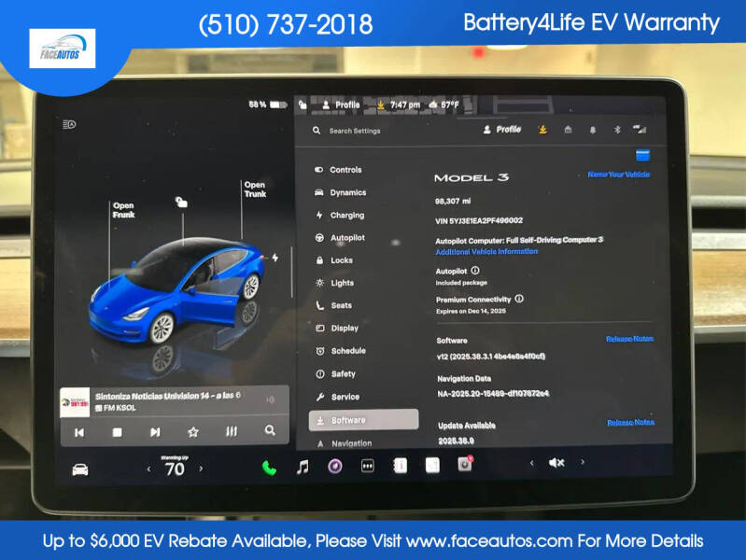Tap the cellular signal strength icon
The width and height of the screenshot is (746, 560).
(640, 129)
